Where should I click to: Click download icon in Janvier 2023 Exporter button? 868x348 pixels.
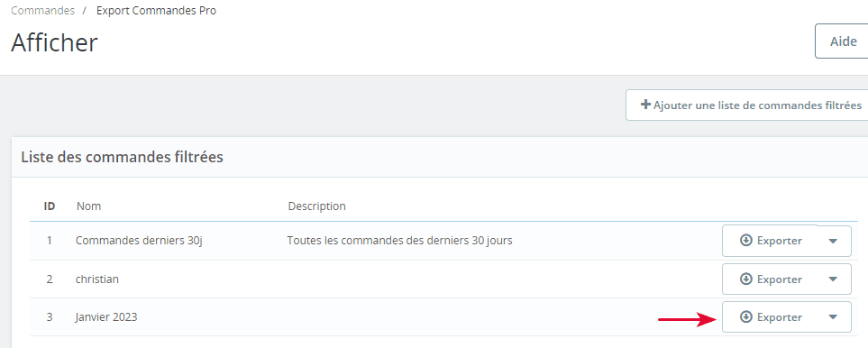(746, 317)
